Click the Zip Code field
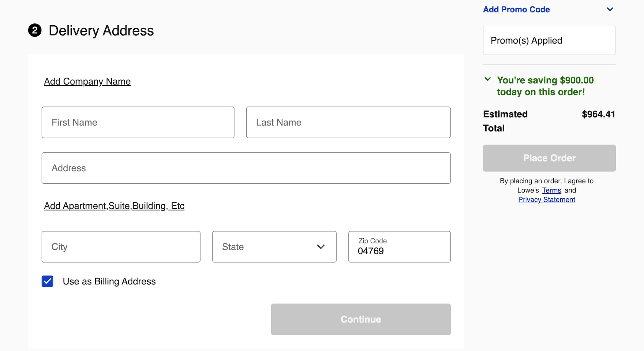The height and width of the screenshot is (351, 644). (399, 247)
